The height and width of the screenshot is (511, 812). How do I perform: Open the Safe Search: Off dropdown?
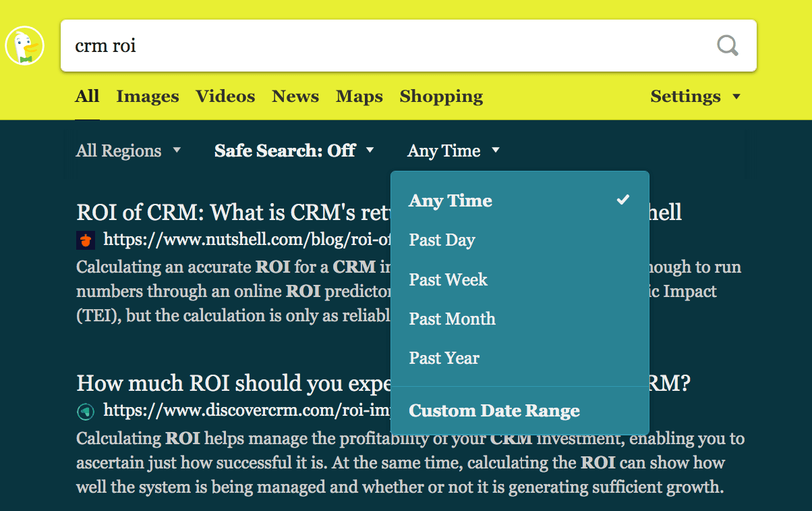[294, 151]
